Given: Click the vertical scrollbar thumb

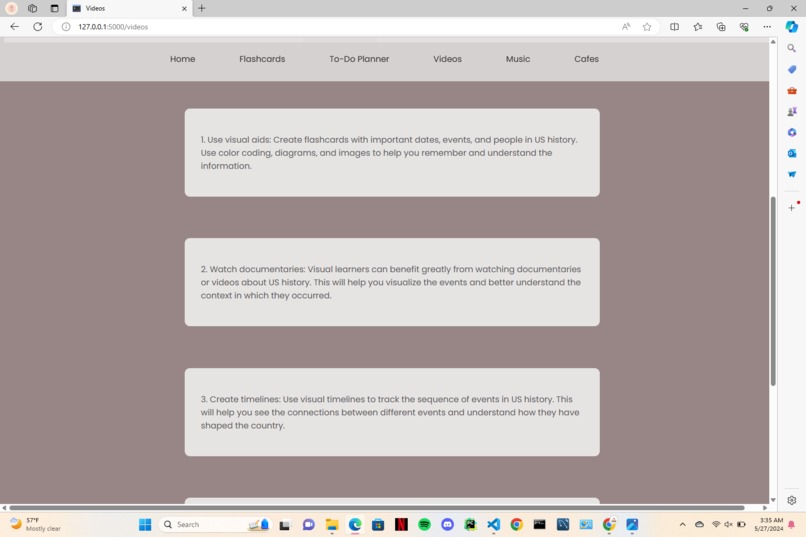Looking at the screenshot, I should tap(773, 291).
